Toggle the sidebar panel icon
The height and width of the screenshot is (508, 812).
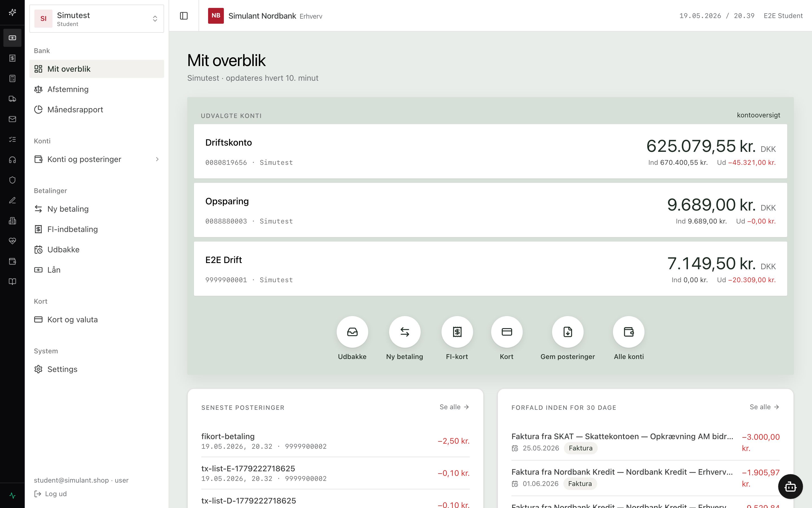coord(184,16)
